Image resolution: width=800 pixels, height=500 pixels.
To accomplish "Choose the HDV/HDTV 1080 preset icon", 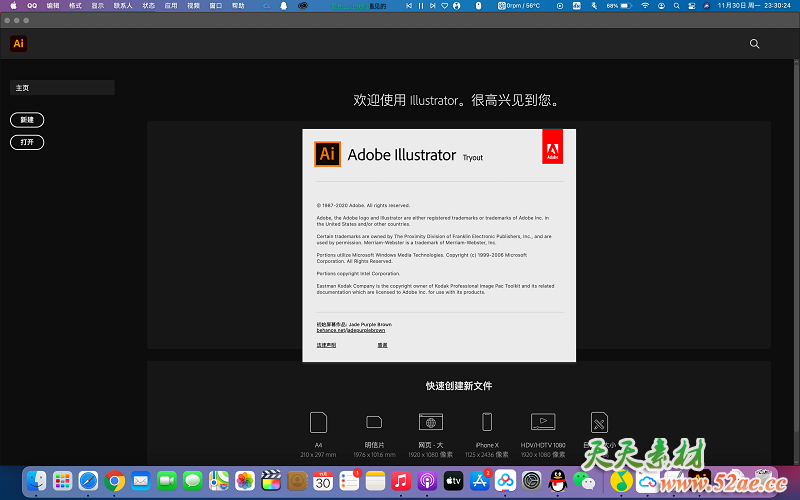I will [x=543, y=422].
